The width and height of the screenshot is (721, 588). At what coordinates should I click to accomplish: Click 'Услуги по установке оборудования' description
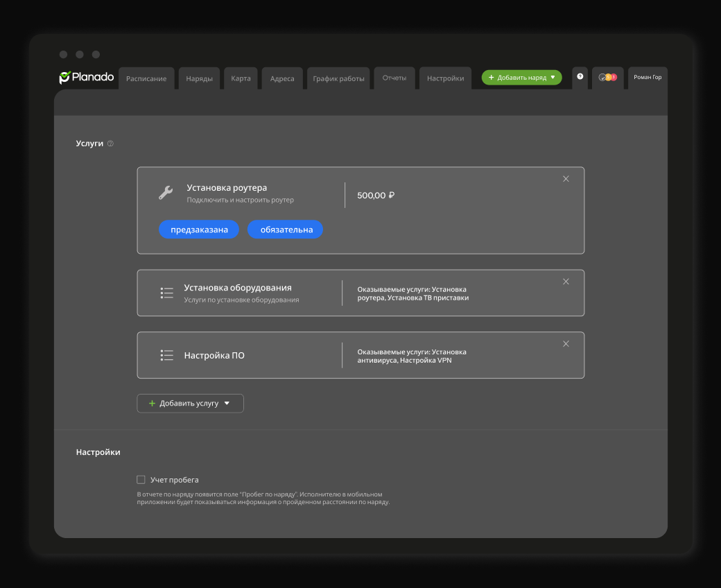pyautogui.click(x=241, y=300)
